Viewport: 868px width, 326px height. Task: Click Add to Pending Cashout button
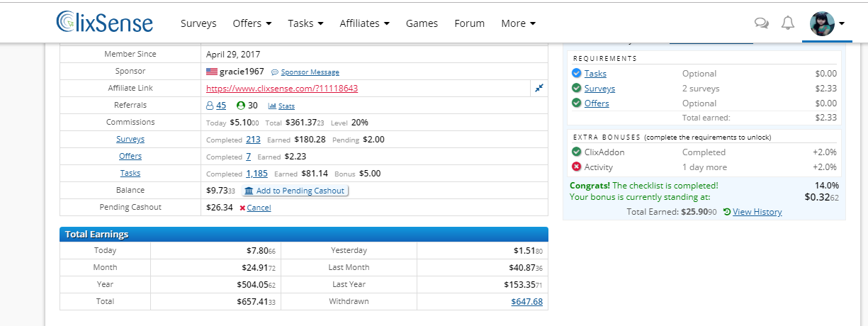tap(295, 191)
